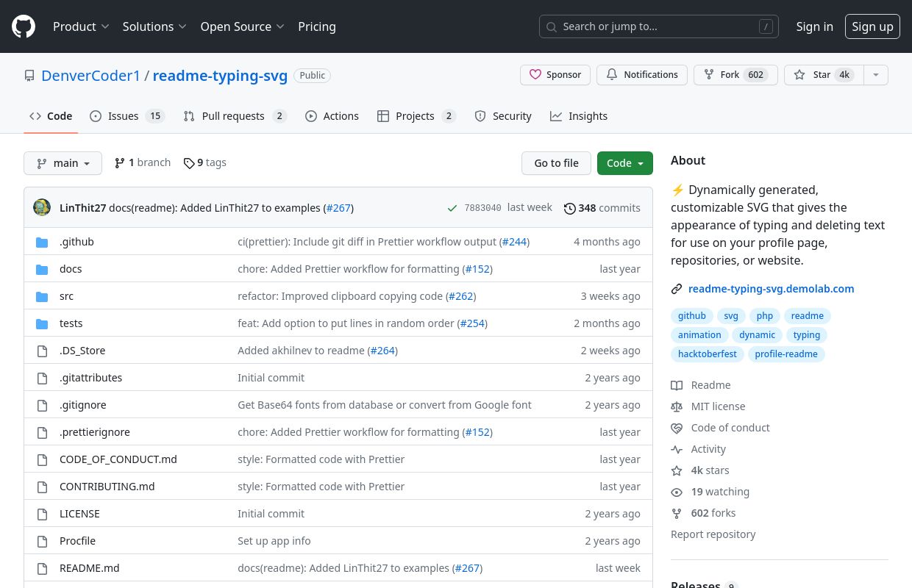
Task: Click the Sign in link
Action: click(x=814, y=26)
